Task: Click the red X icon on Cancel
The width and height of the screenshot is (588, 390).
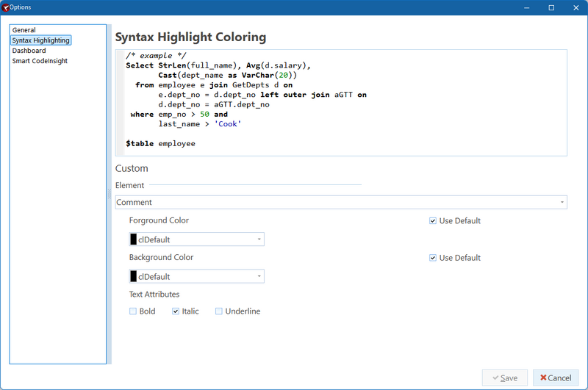Action: [543, 378]
